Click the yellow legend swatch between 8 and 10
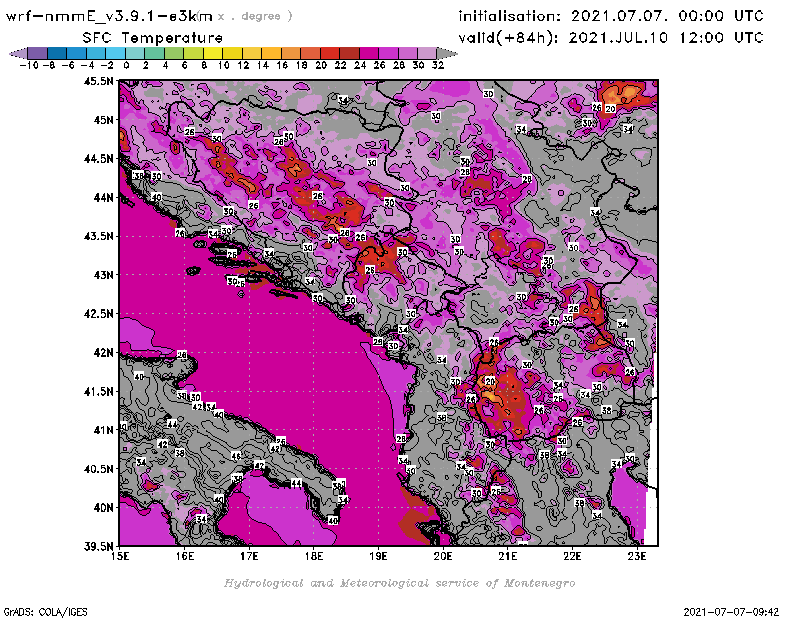 click(213, 53)
